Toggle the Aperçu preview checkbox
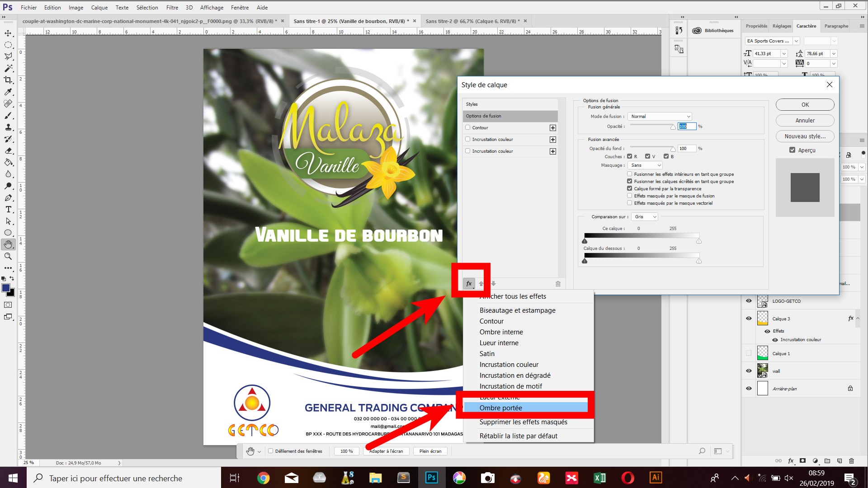 (x=792, y=150)
